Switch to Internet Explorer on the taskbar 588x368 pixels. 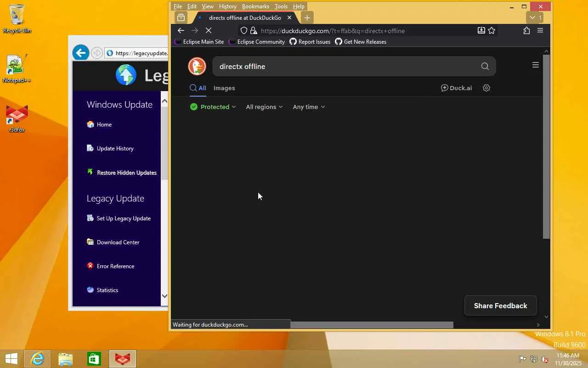coord(37,359)
